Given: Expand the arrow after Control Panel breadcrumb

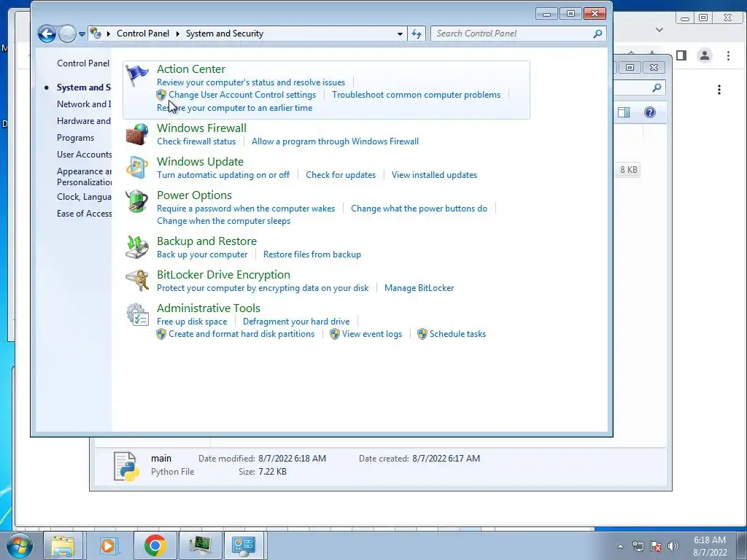Looking at the screenshot, I should 178,34.
